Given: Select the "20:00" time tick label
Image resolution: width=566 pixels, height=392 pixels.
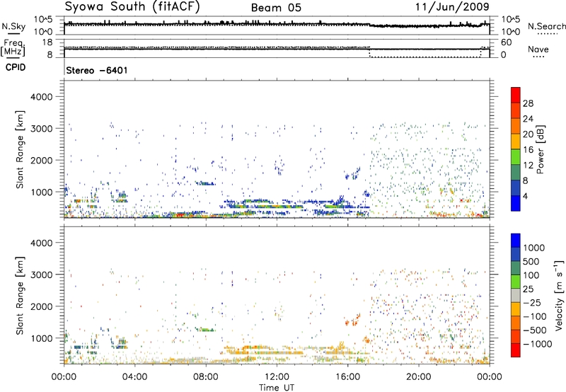Looking at the screenshot, I should (x=418, y=377).
